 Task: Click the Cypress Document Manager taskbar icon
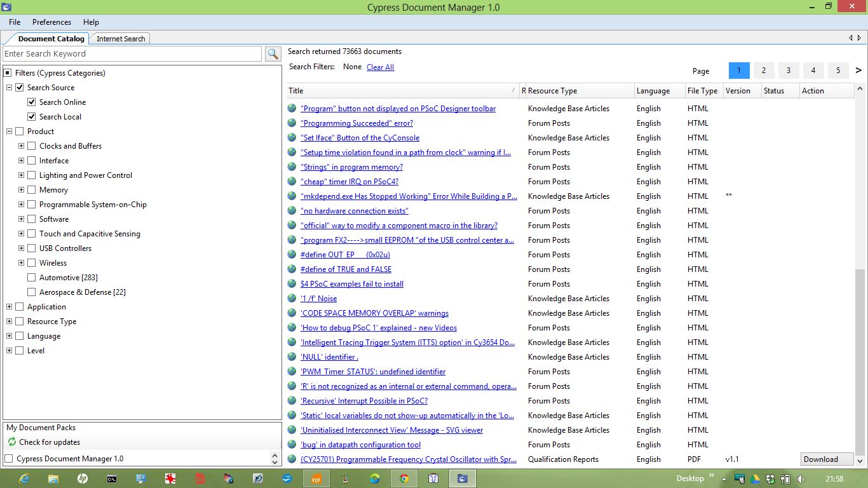463,478
